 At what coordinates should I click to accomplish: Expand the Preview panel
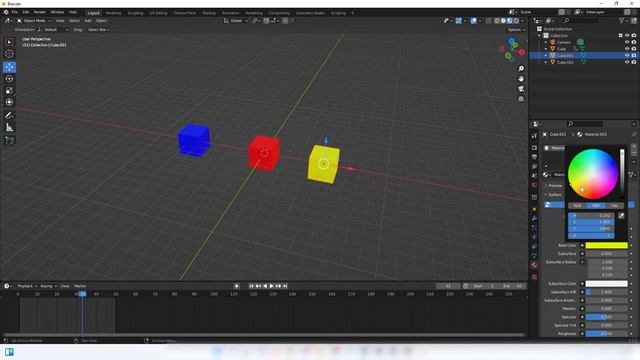[554, 186]
